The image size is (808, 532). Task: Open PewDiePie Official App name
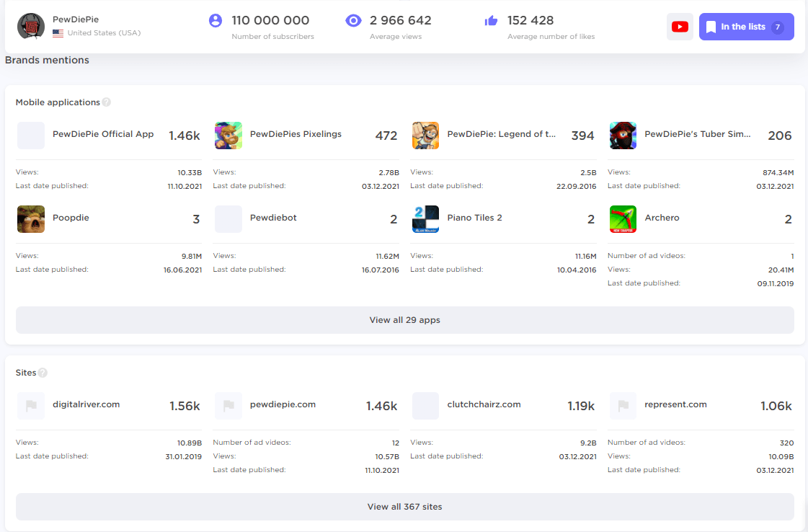(103, 134)
